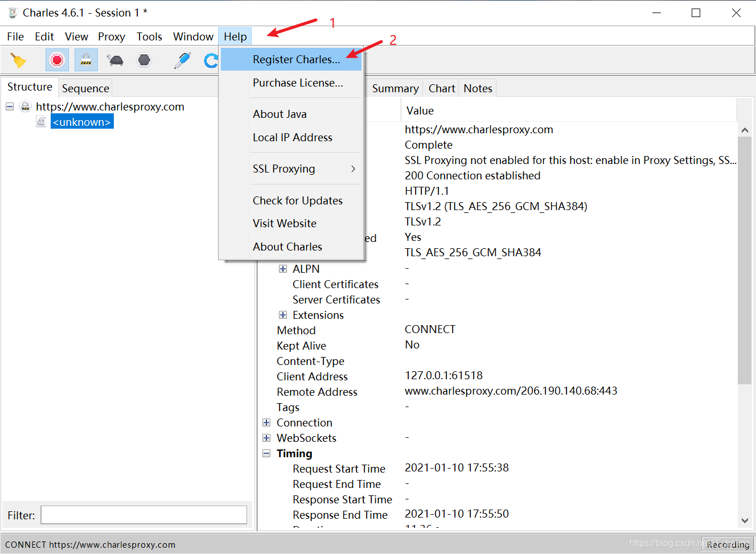Screen dimensions: 756x554
Task: Click the Kept Alive row label
Action: (x=301, y=346)
